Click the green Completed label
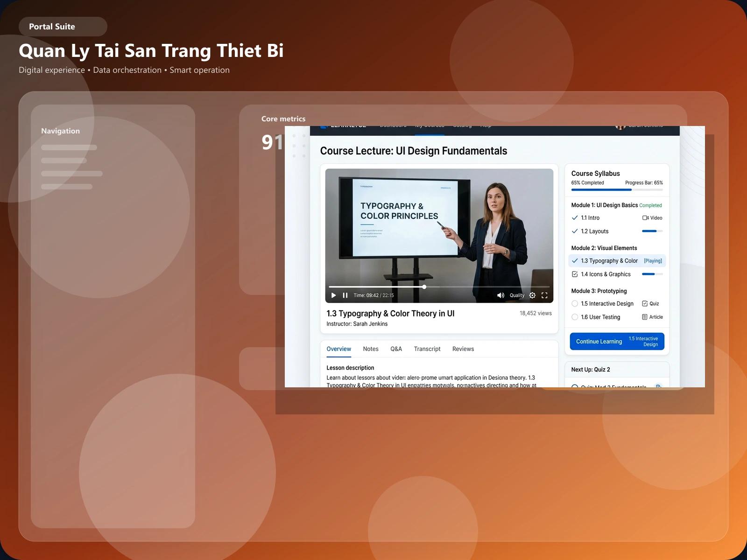Screen dimensions: 747x560 coord(650,205)
